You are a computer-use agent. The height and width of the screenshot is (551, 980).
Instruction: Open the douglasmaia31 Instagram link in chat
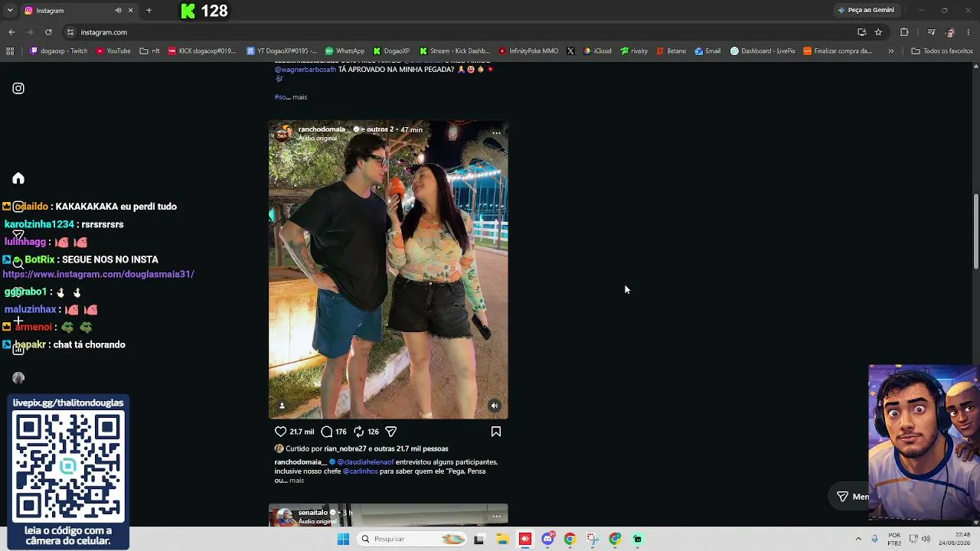(99, 274)
